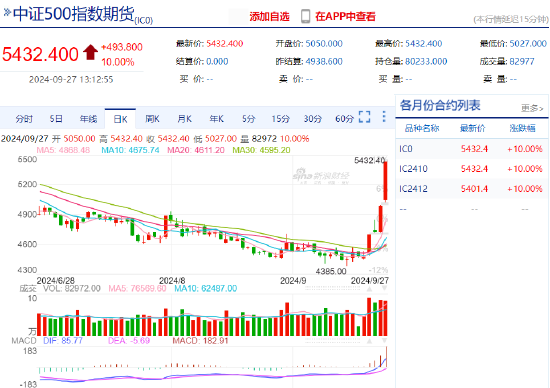
Task: Click the DIF: 85.77 MACD label
Action: 63,341
